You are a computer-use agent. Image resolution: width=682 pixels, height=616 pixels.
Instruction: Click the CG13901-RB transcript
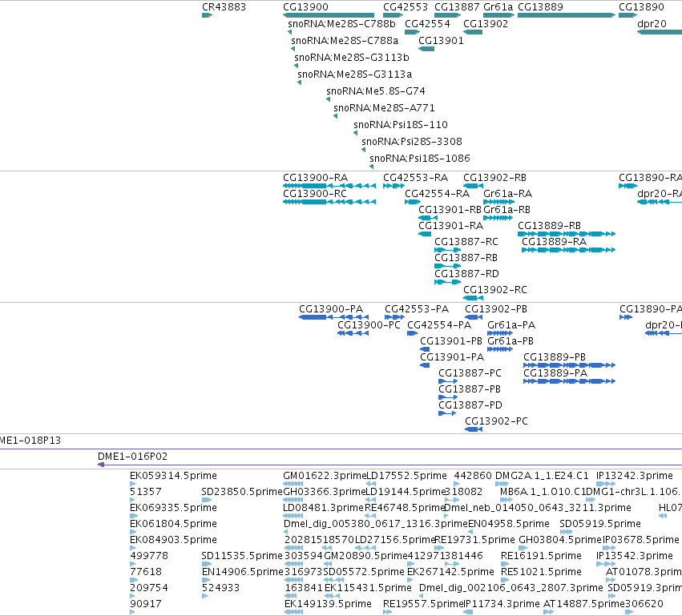pos(428,218)
